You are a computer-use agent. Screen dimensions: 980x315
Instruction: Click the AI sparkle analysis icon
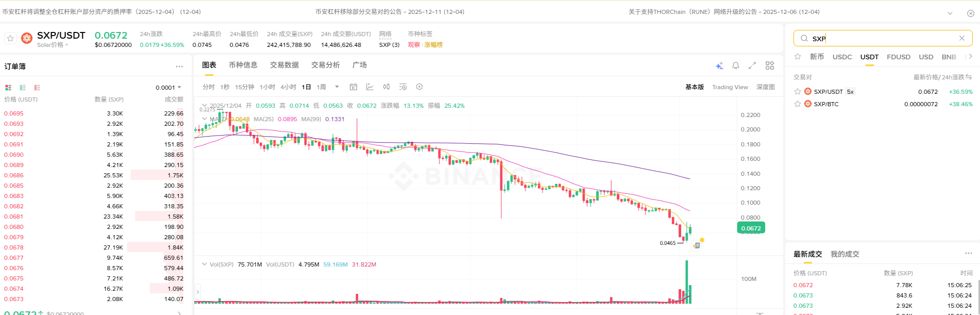click(719, 65)
